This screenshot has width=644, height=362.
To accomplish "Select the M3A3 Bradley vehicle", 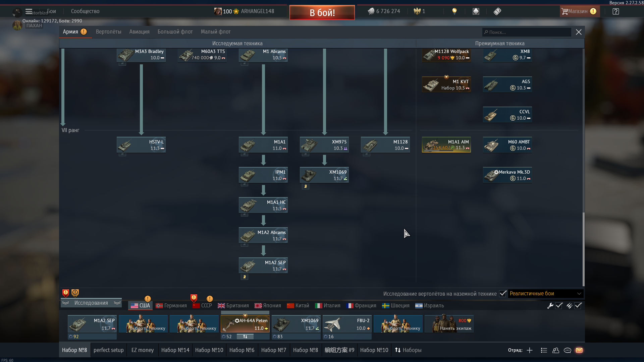I will point(141,55).
